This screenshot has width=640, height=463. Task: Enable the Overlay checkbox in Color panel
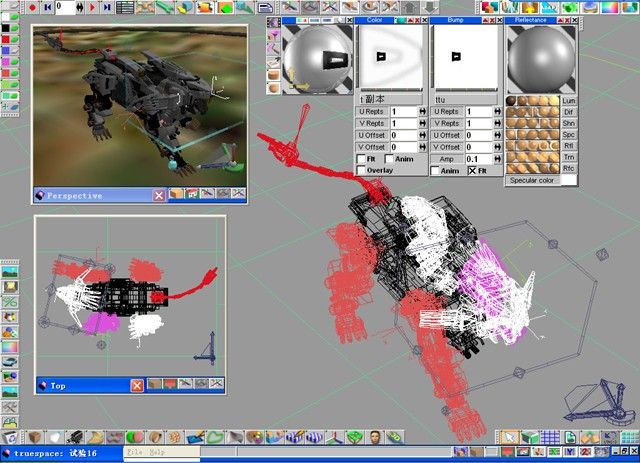pos(362,170)
